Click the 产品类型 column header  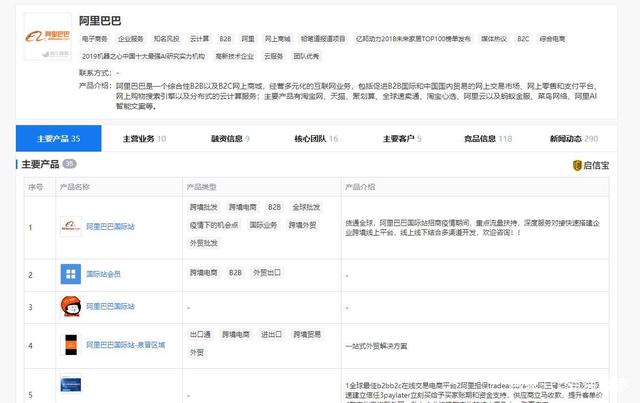201,187
